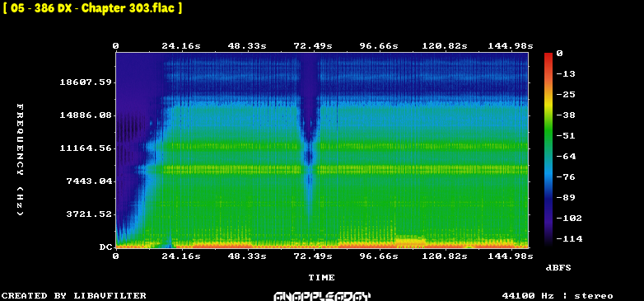Click the file title '05 - 386 DX - Chapter 303.flac'
The image size is (644, 301).
click(x=92, y=8)
